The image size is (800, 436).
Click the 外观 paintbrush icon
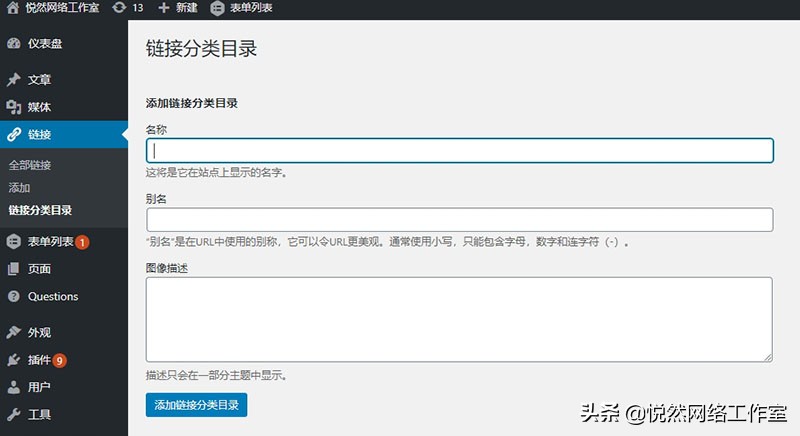[x=14, y=332]
